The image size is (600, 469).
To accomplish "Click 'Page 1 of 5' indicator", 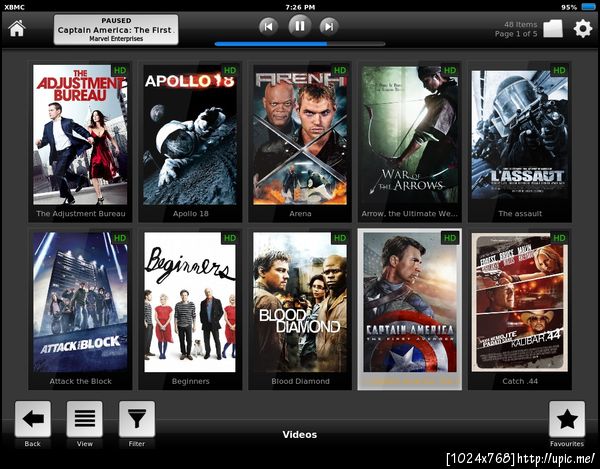I will [x=516, y=34].
